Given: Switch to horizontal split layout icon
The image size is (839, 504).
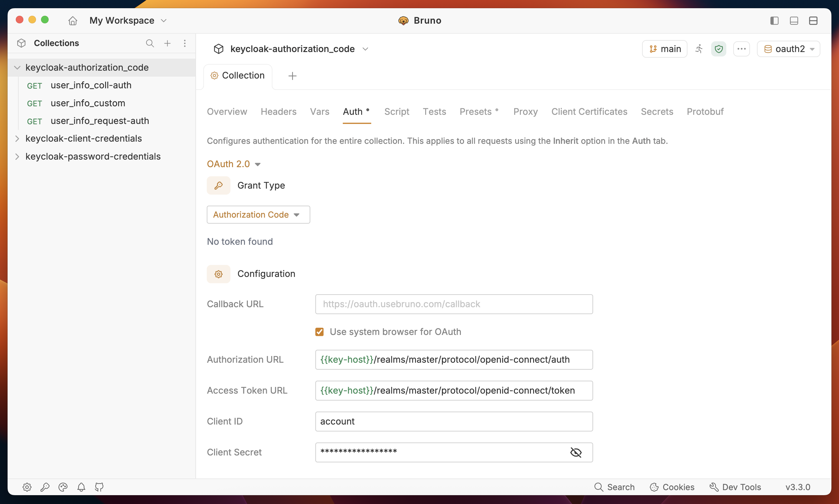Looking at the screenshot, I should 813,21.
